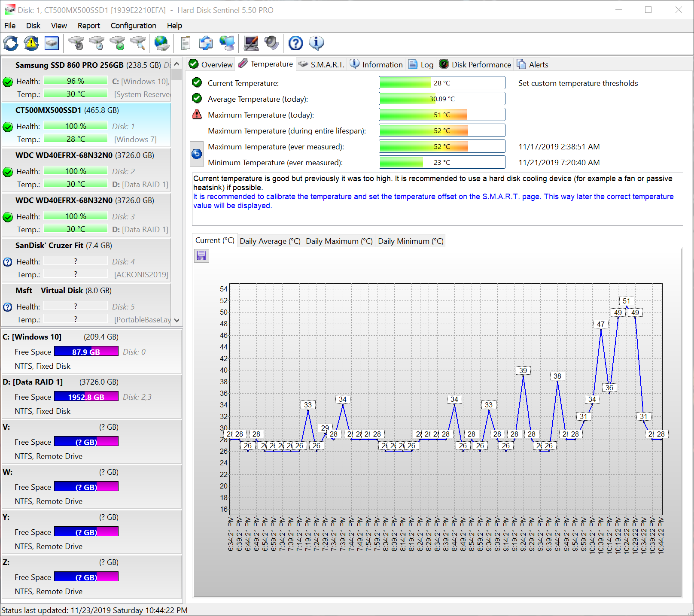Click the disk with magnifying glass icon

tap(138, 43)
